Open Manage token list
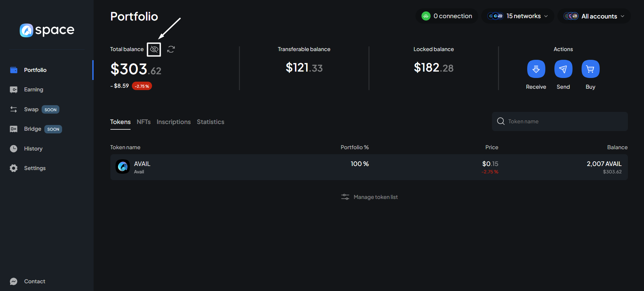This screenshot has width=644, height=291. coord(369,197)
